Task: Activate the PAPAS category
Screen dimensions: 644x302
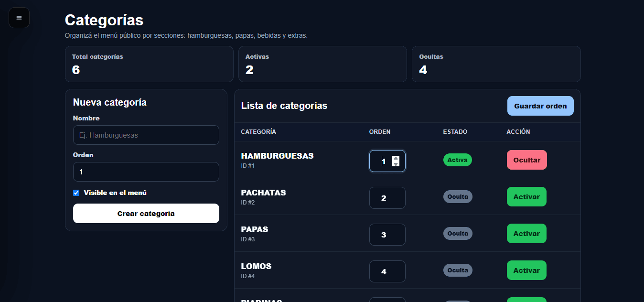Action: pyautogui.click(x=526, y=234)
